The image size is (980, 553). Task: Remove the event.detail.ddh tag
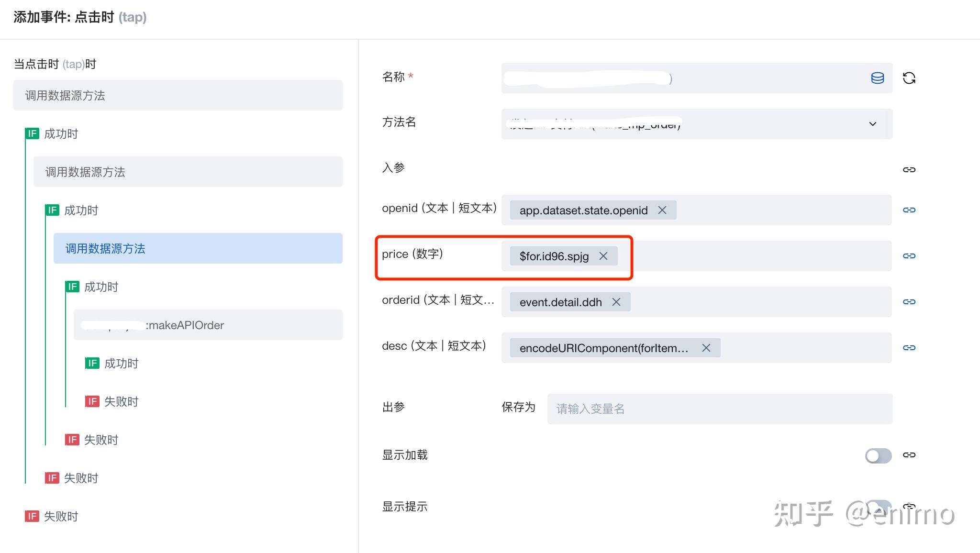click(616, 302)
